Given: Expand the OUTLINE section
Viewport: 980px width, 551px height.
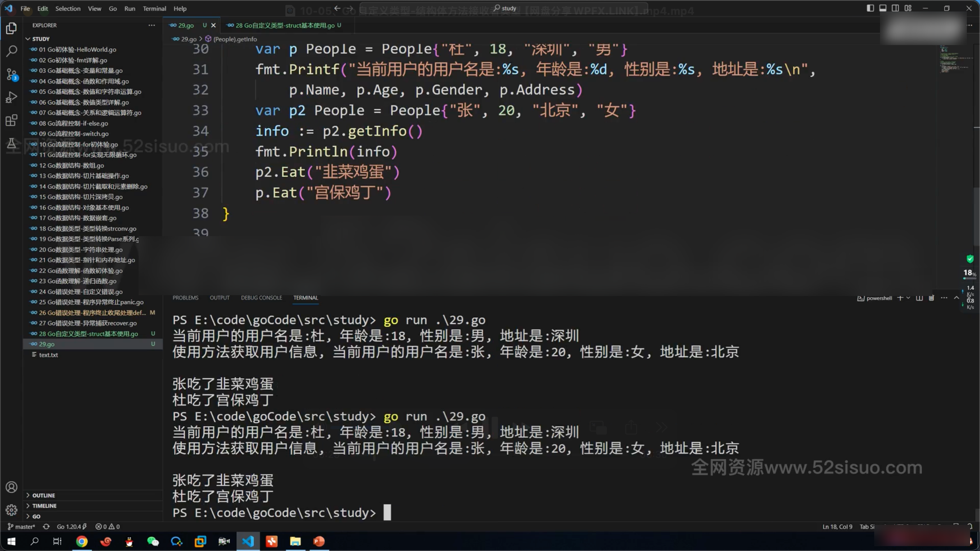Looking at the screenshot, I should pos(43,495).
